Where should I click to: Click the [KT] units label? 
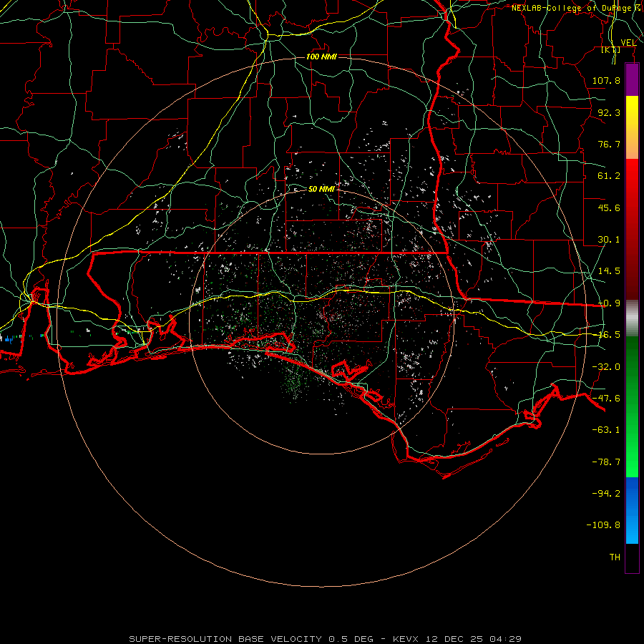(x=611, y=49)
